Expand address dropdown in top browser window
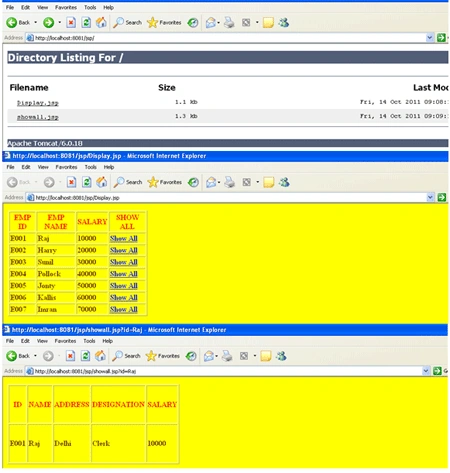 click(430, 38)
